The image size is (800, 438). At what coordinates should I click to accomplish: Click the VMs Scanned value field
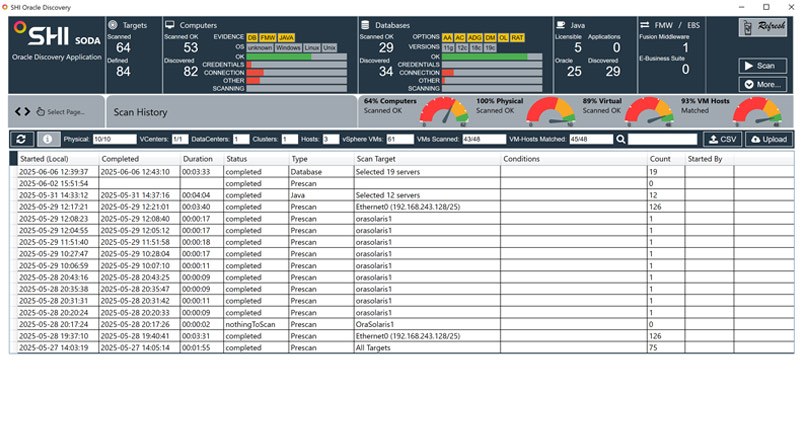[484, 139]
